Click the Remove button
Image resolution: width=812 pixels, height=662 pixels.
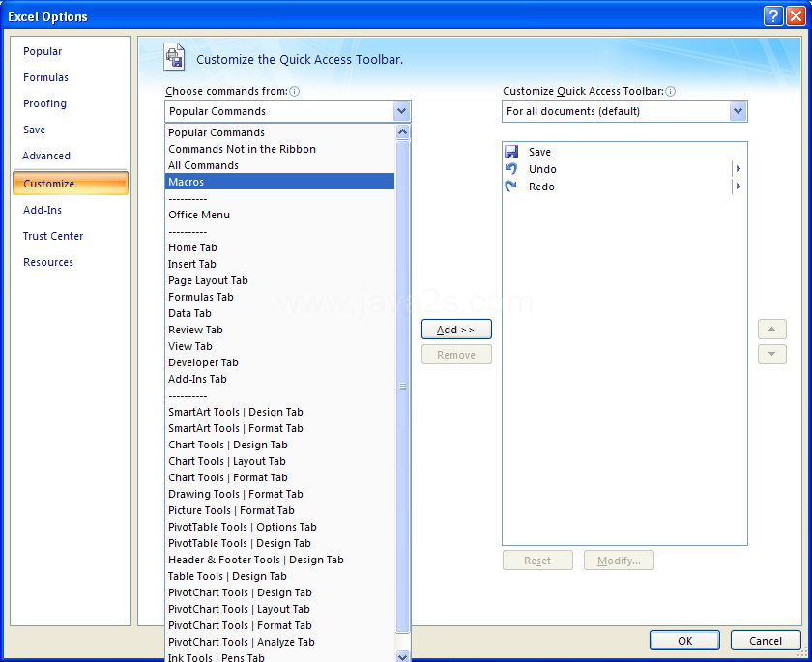point(456,355)
